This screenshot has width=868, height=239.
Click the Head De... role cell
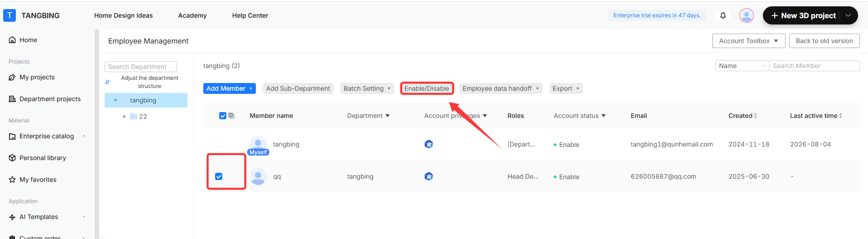point(523,176)
